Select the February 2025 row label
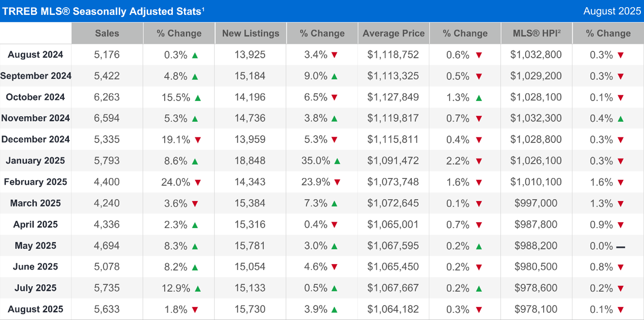 point(35,182)
